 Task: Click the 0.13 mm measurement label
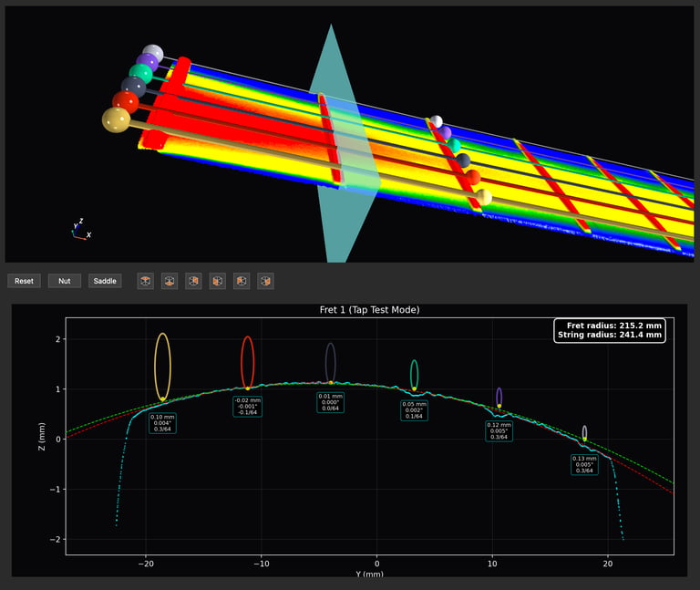584,464
